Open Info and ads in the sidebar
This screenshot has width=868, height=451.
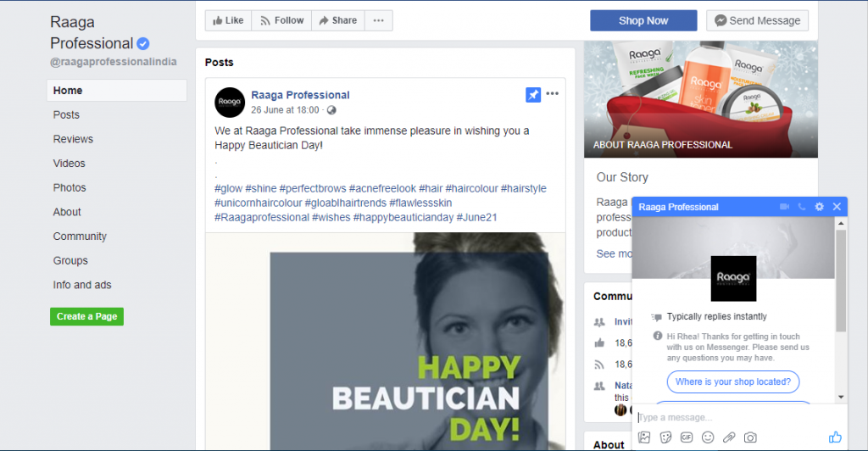point(82,285)
